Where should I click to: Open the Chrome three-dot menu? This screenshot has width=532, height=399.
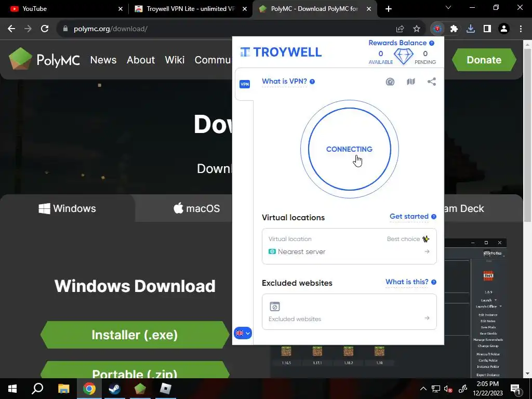click(x=521, y=29)
